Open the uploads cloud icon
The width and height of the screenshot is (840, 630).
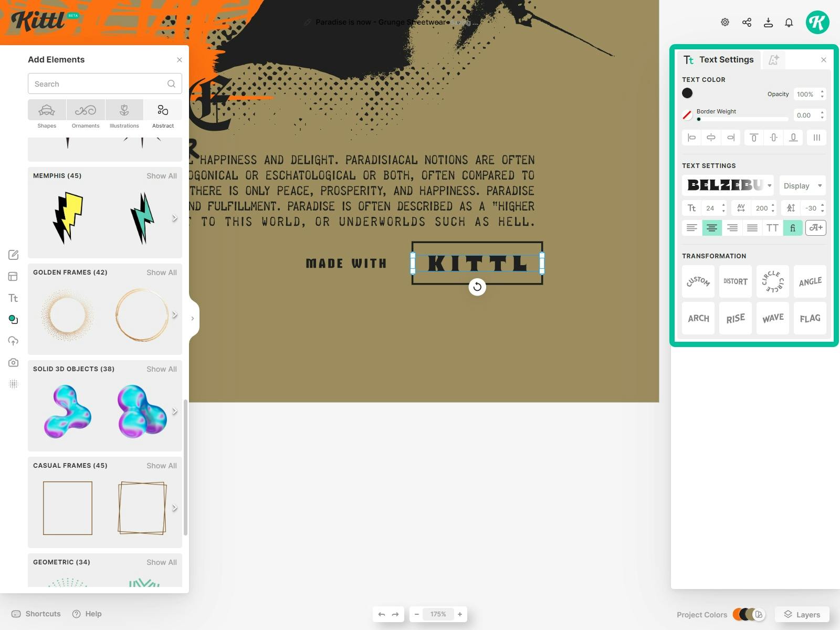[13, 341]
